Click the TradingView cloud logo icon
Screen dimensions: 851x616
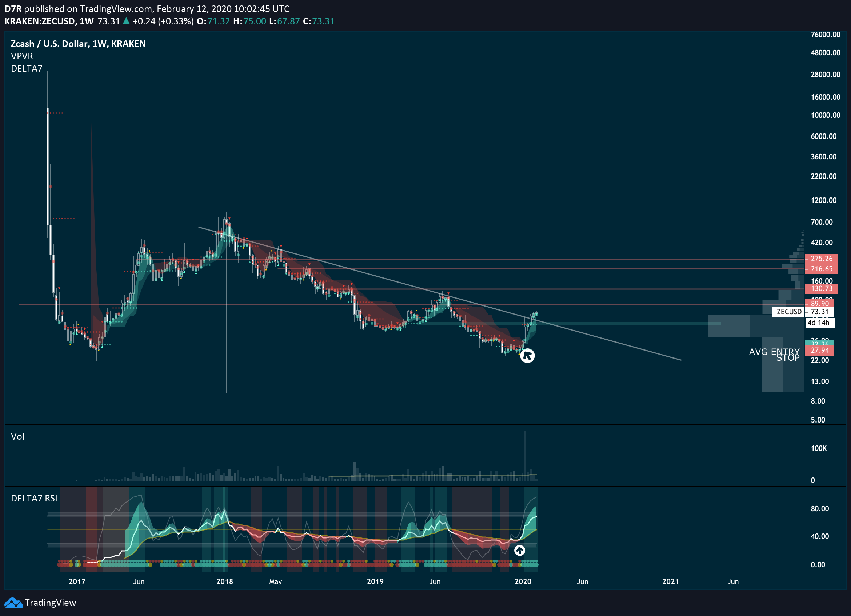click(13, 603)
